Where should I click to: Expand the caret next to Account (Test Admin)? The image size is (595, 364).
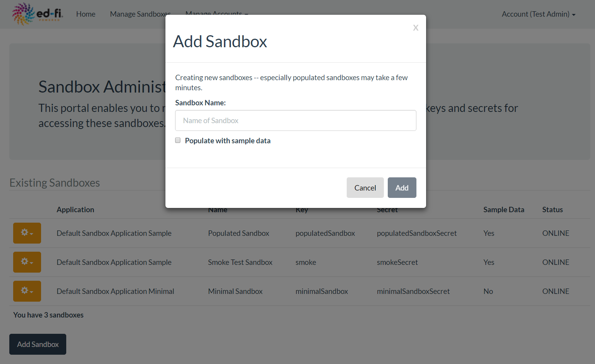[573, 15]
